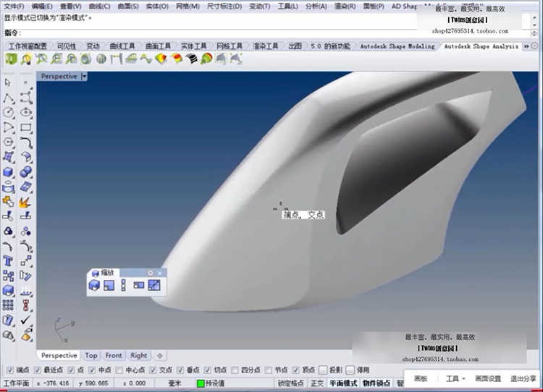Image resolution: width=543 pixels, height=392 pixels.
Task: Open the 文件(F) menu
Action: click(x=14, y=7)
